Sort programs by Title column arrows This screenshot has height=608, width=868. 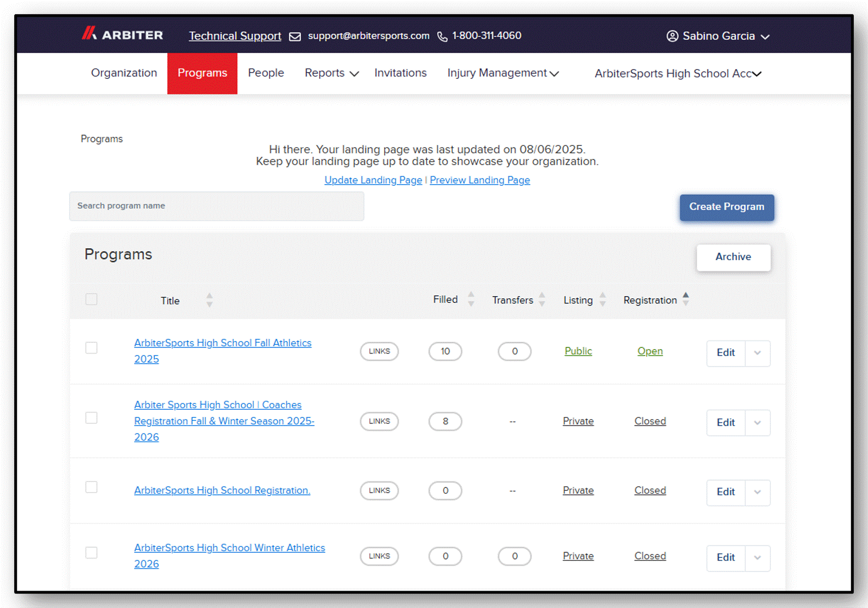coord(210,300)
